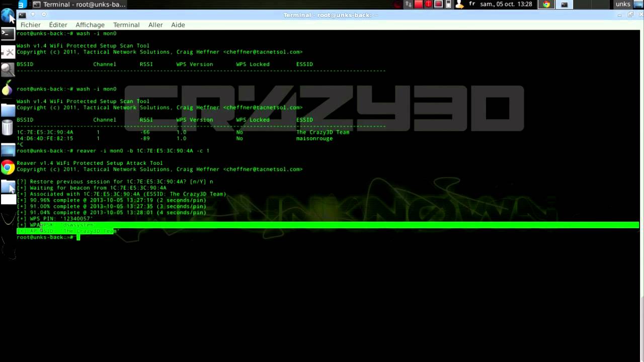The height and width of the screenshot is (362, 644).
Task: Click 'Reaver v1.4 WiFi Protected Setup Attack Tool' text
Action: 90,163
